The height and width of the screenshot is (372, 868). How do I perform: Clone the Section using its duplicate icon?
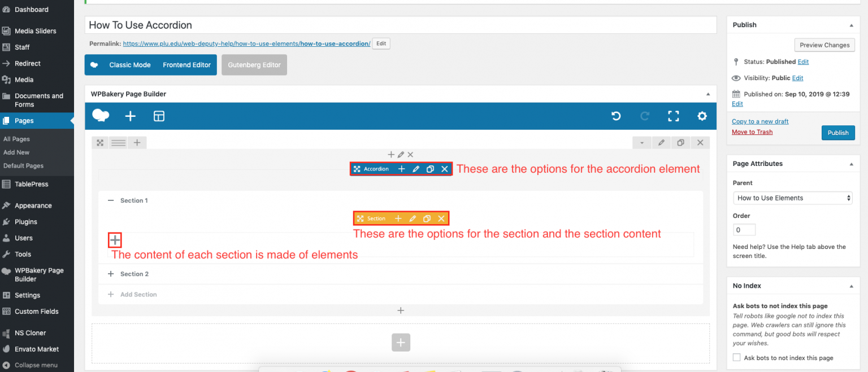coord(427,218)
